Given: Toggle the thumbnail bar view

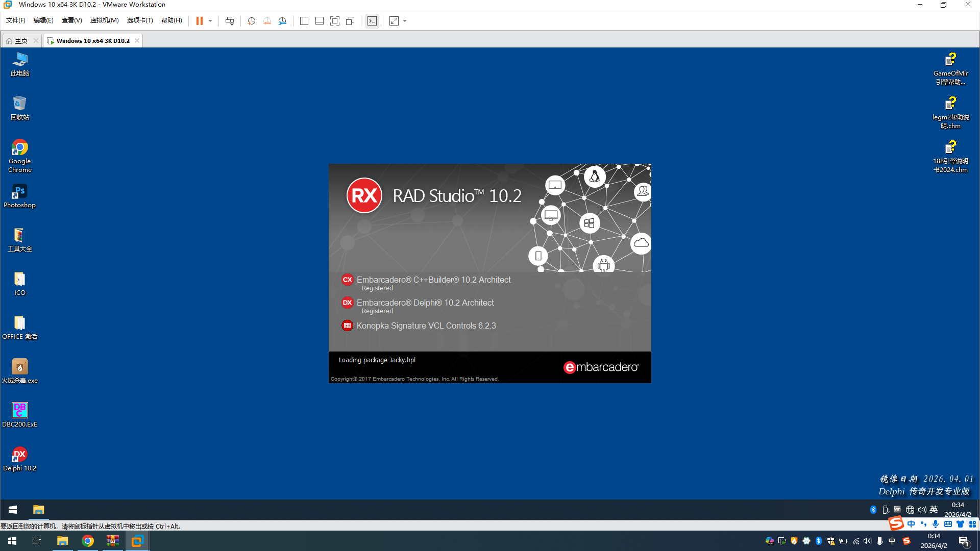Looking at the screenshot, I should click(320, 21).
